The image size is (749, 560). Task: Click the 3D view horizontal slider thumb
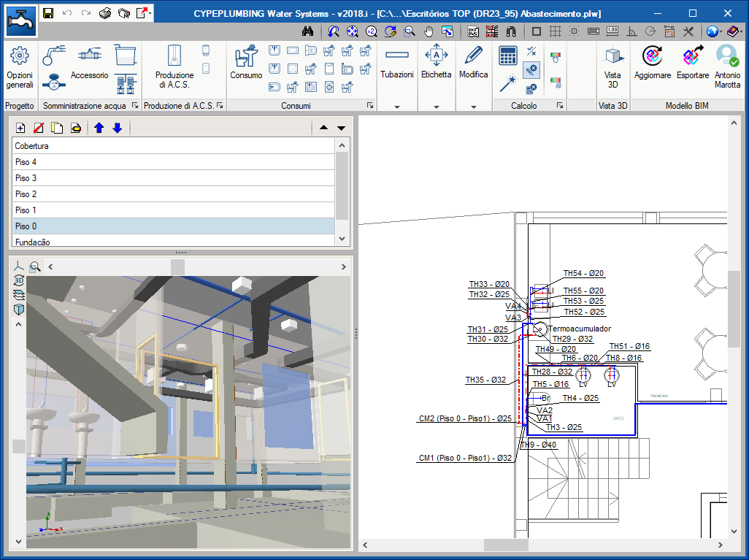(x=177, y=267)
